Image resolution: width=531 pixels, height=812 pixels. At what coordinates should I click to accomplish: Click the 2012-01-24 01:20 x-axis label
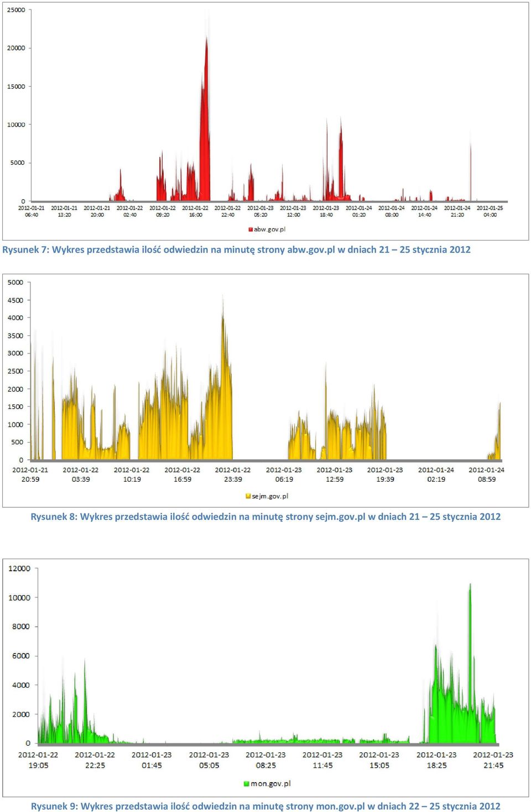pos(359,211)
